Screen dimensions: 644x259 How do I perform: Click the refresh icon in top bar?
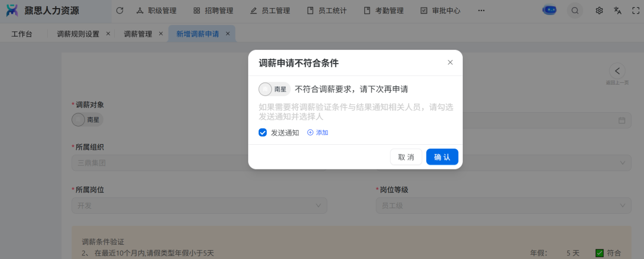(120, 11)
